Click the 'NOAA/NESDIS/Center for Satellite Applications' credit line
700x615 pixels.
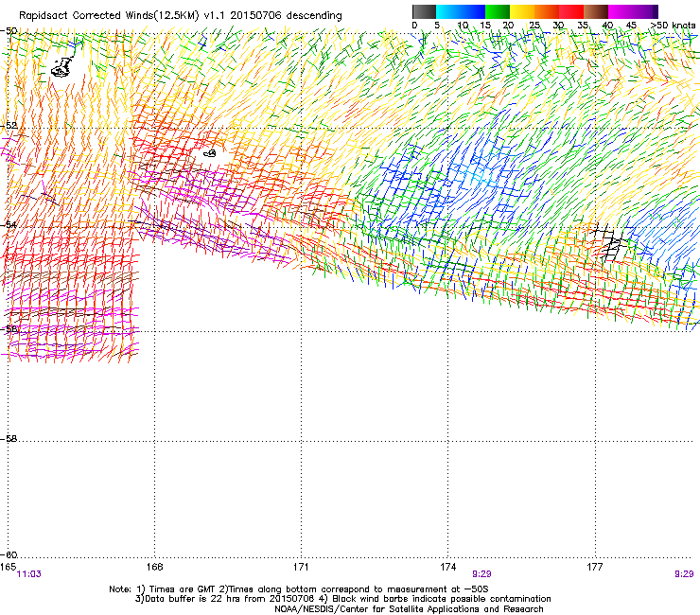click(x=409, y=609)
